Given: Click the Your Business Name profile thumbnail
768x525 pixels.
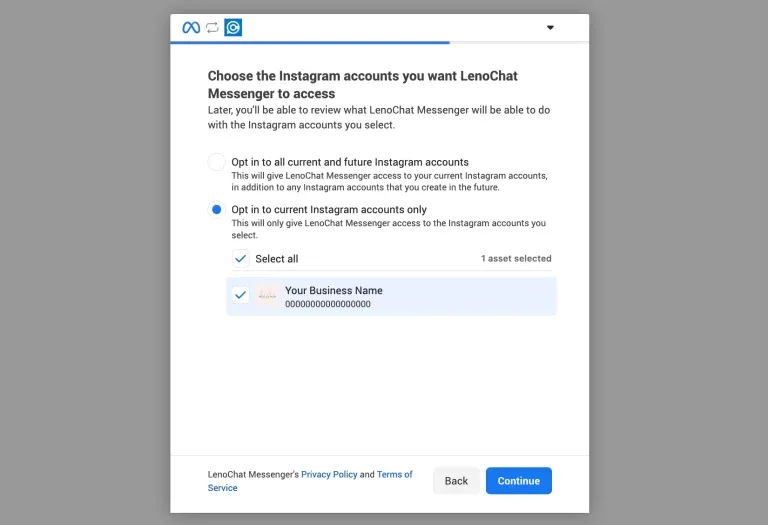Looking at the screenshot, I should point(267,295).
